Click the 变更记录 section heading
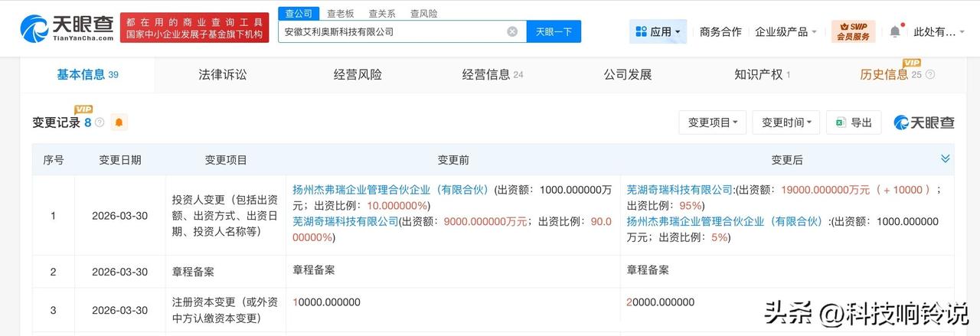Image resolution: width=980 pixels, height=336 pixels. point(56,122)
